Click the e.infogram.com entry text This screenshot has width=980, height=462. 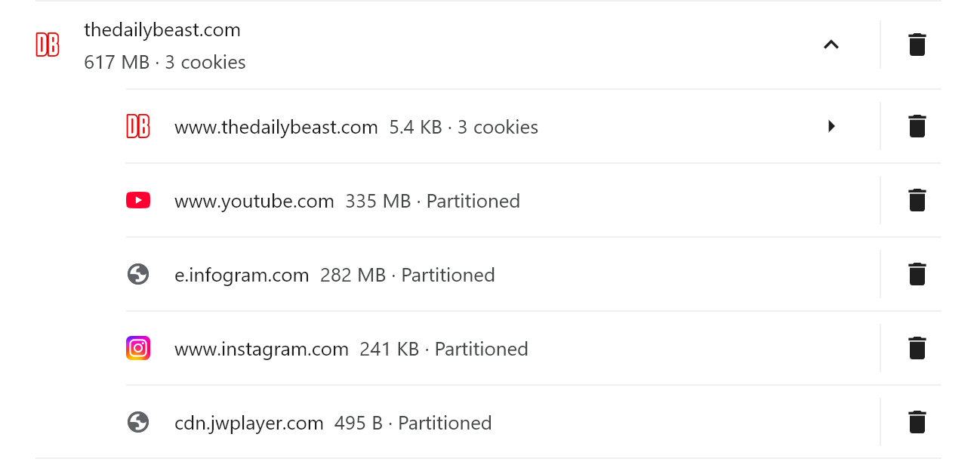pos(242,275)
